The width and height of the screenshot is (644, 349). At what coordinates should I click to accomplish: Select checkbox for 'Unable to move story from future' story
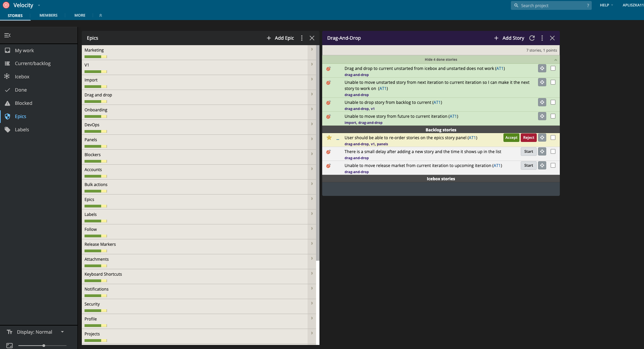point(553,116)
